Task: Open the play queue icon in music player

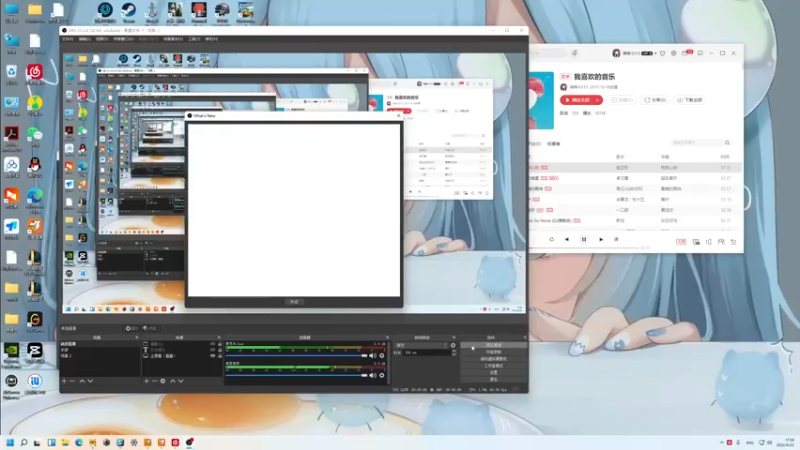Action: coord(733,242)
